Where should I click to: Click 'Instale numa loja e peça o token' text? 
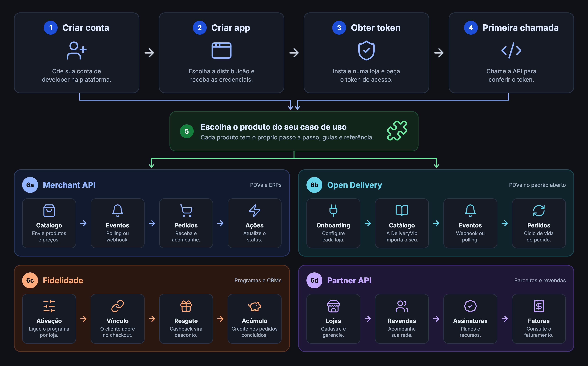(x=366, y=75)
